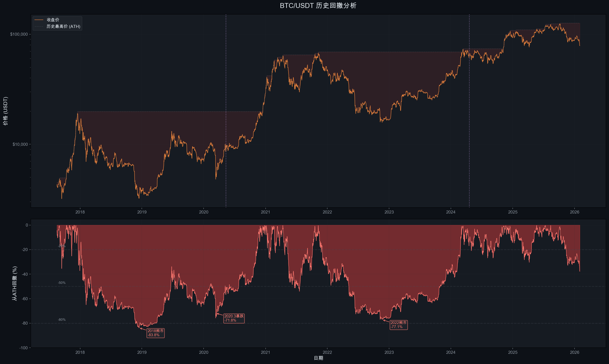
Task: Click the 日期 x-axis title
Action: point(318,358)
